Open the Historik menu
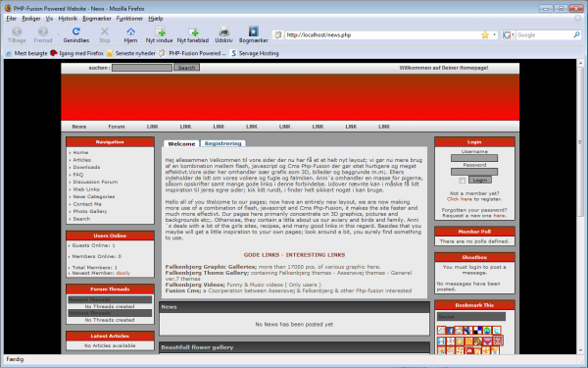 68,19
